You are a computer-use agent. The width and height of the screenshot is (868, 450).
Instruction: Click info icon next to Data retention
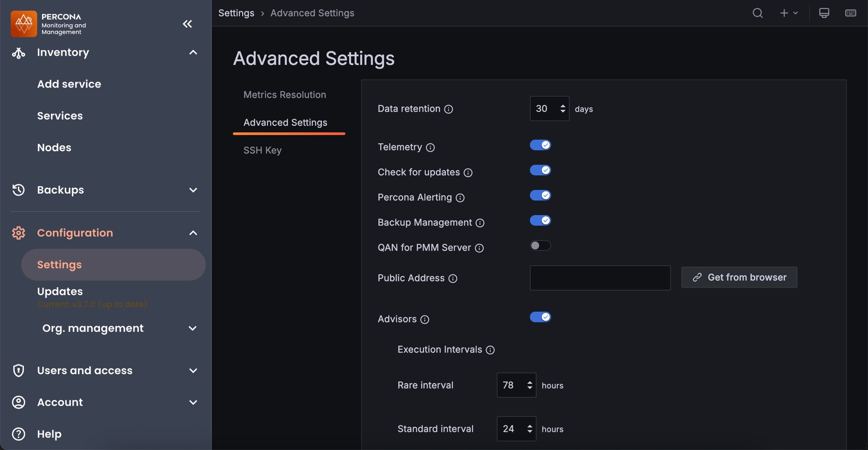(x=449, y=109)
